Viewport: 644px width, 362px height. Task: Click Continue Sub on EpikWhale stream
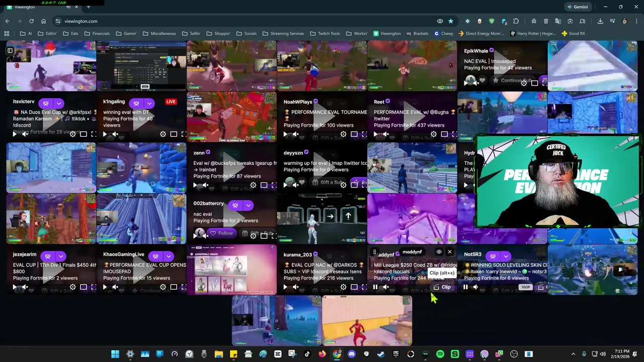512,80
